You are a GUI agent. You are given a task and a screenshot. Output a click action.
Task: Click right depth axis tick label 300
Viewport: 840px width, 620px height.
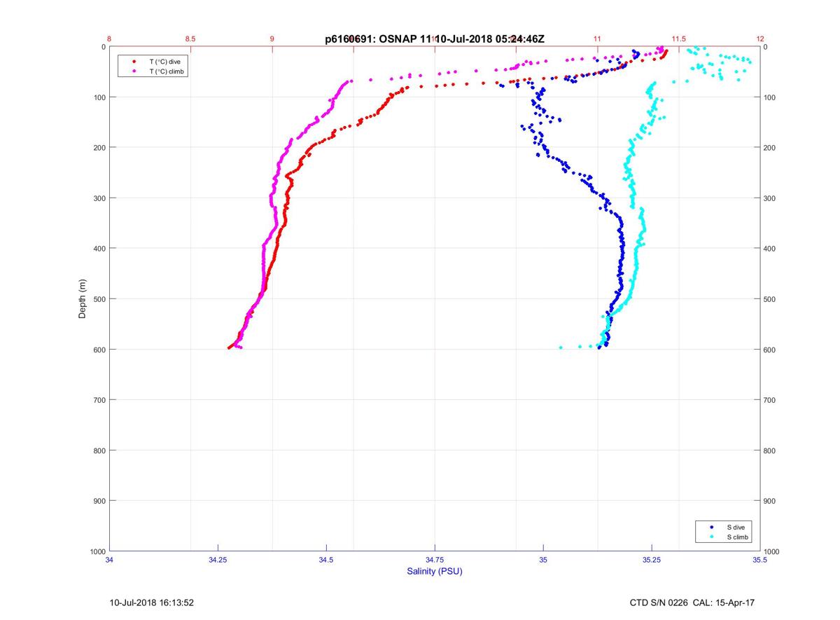coord(771,198)
